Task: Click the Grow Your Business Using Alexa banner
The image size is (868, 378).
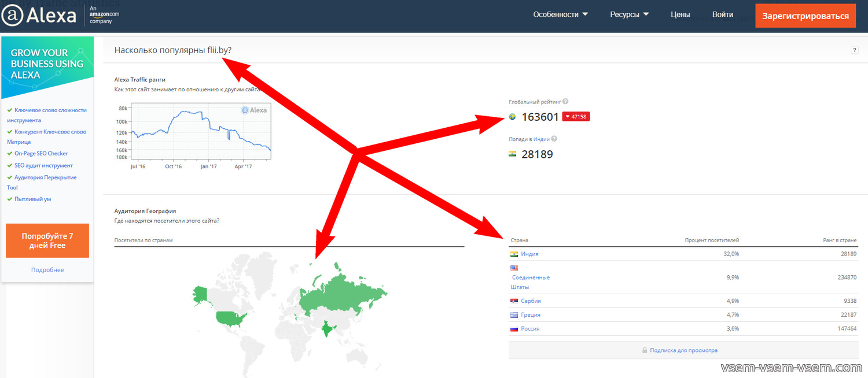Action: coord(47,68)
